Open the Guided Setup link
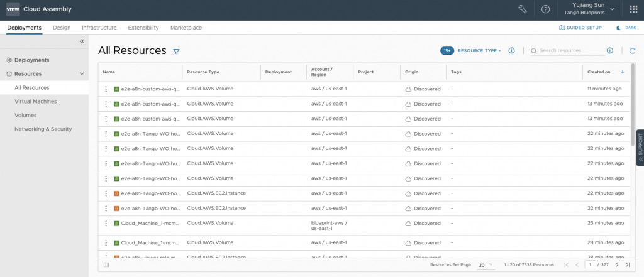The width and height of the screenshot is (644, 277). click(x=580, y=28)
